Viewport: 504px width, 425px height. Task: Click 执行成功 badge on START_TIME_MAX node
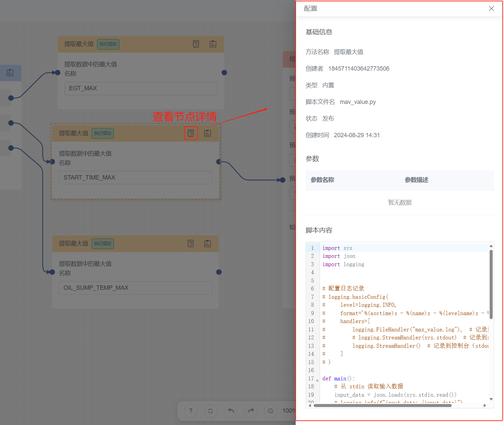[x=103, y=133]
